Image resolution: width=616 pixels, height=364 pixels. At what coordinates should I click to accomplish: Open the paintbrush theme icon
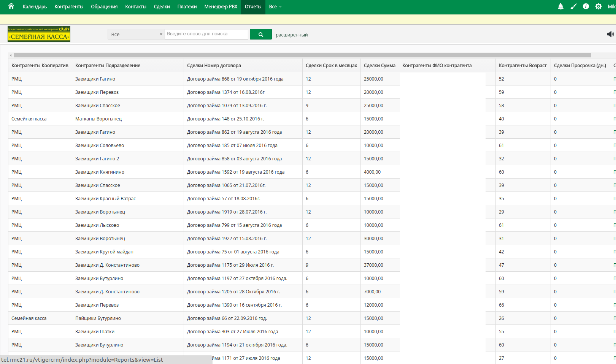tap(573, 6)
